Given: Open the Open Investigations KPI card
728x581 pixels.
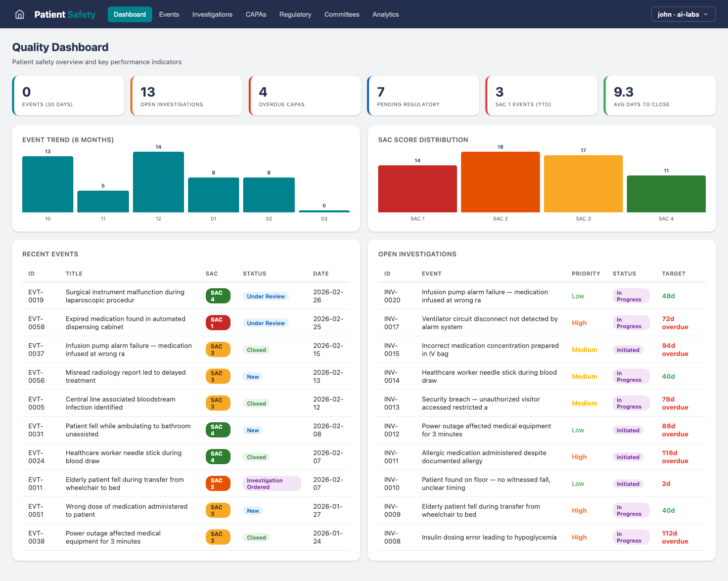Looking at the screenshot, I should tap(187, 96).
